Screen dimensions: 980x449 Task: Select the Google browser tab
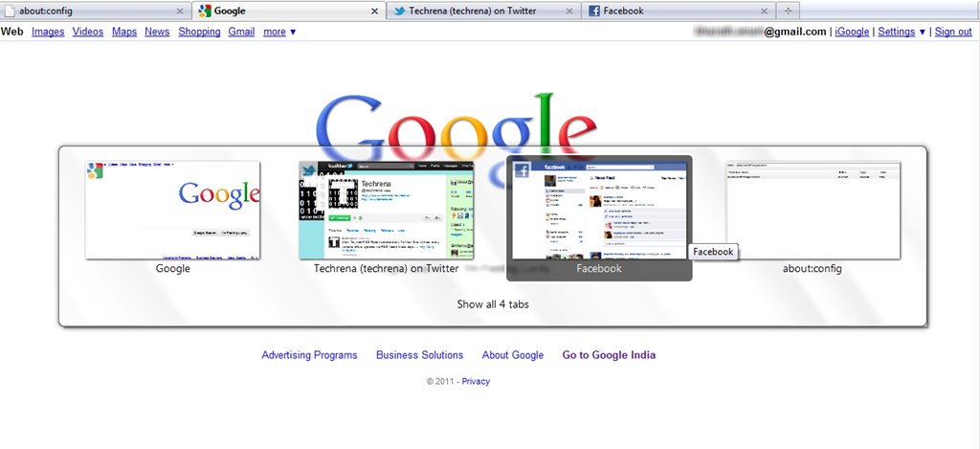(x=289, y=11)
